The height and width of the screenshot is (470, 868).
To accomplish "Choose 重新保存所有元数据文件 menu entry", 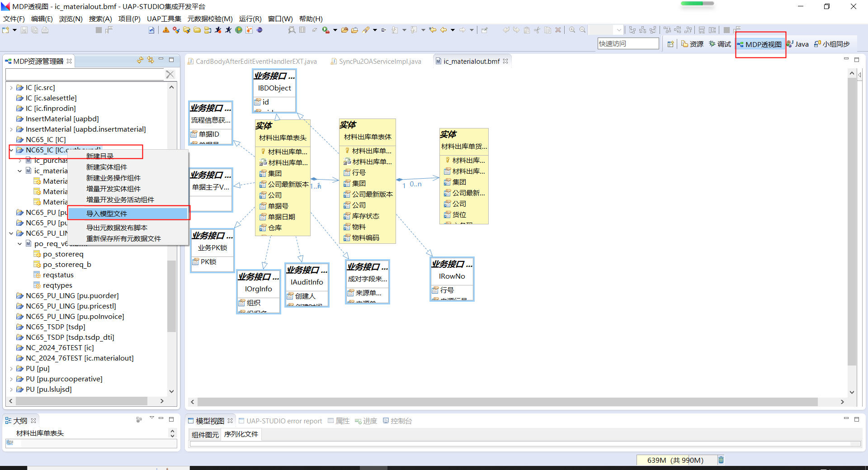I will [x=128, y=238].
